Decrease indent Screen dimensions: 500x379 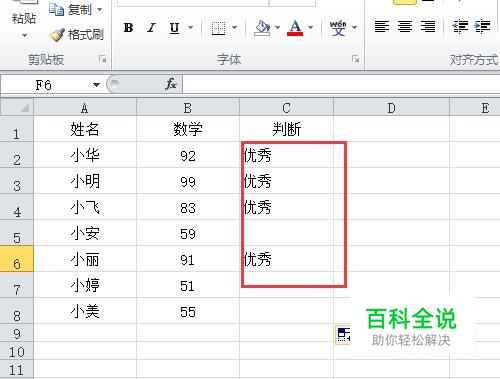(459, 27)
